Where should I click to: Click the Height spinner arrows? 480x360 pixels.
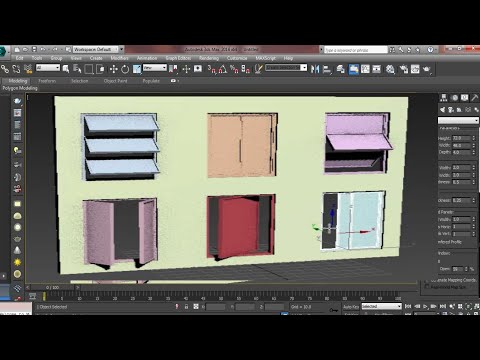click(x=474, y=138)
